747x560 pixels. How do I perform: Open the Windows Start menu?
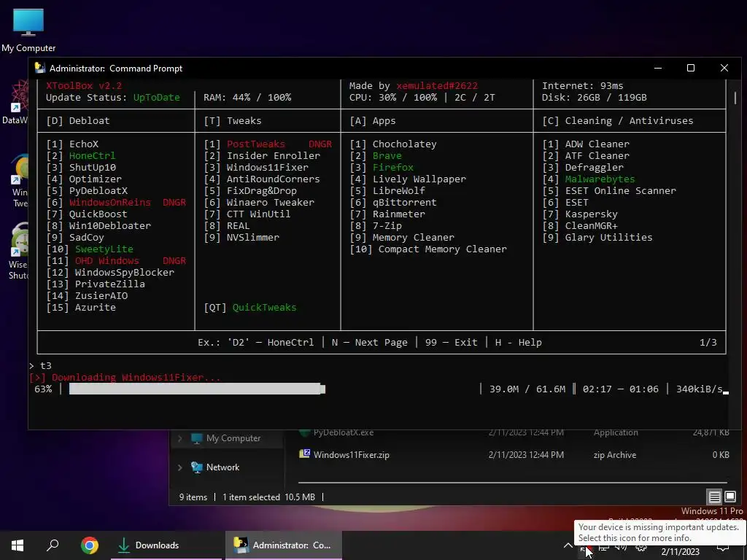tap(18, 545)
